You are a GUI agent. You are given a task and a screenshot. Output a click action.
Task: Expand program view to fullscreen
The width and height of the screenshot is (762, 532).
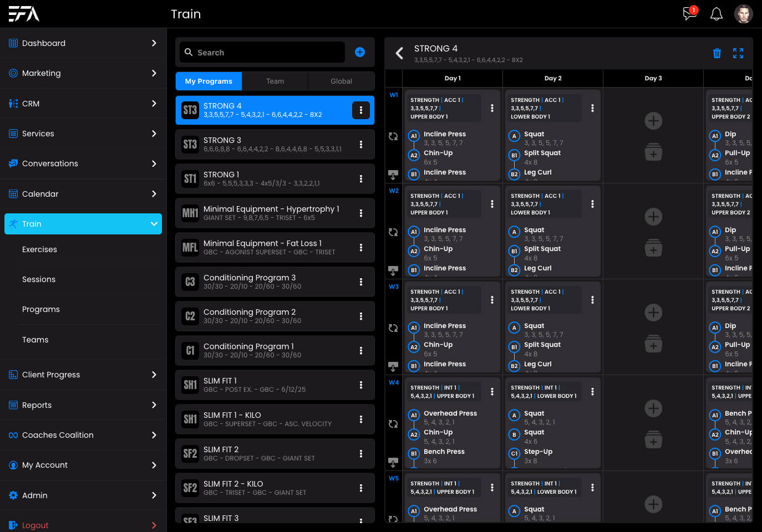738,53
